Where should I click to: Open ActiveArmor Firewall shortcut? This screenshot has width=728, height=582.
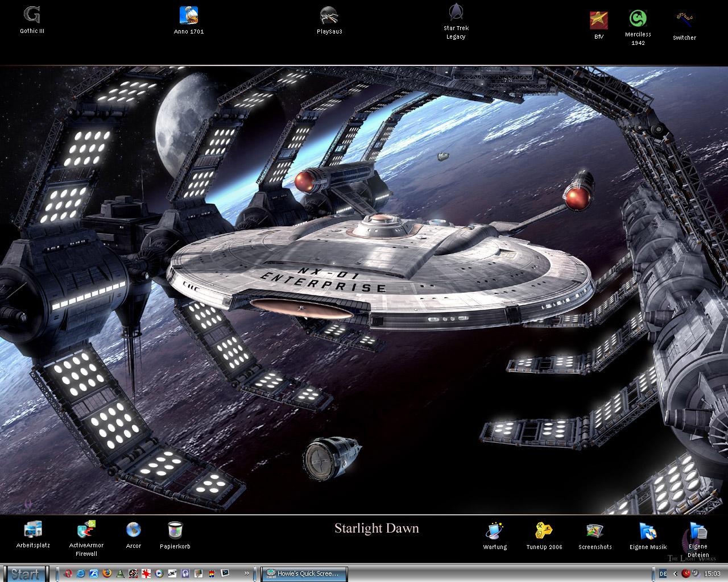coord(86,538)
